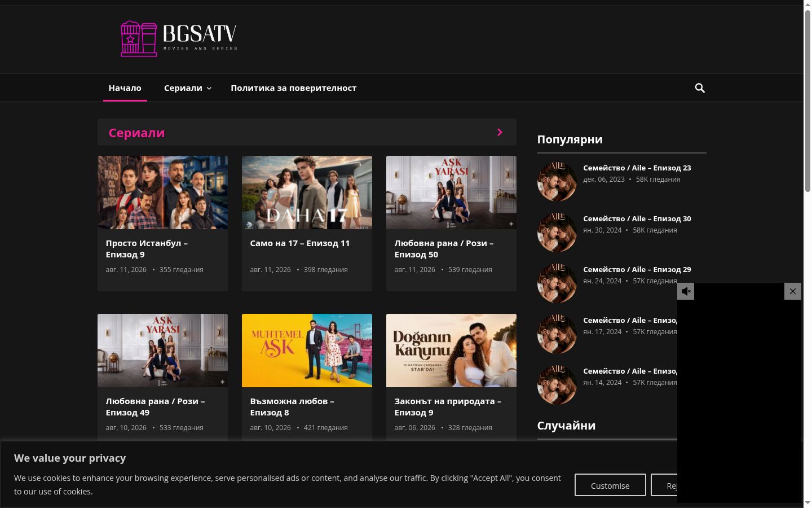The width and height of the screenshot is (812, 508).
Task: Click the date дек. 06, 2023
Action: (x=604, y=179)
